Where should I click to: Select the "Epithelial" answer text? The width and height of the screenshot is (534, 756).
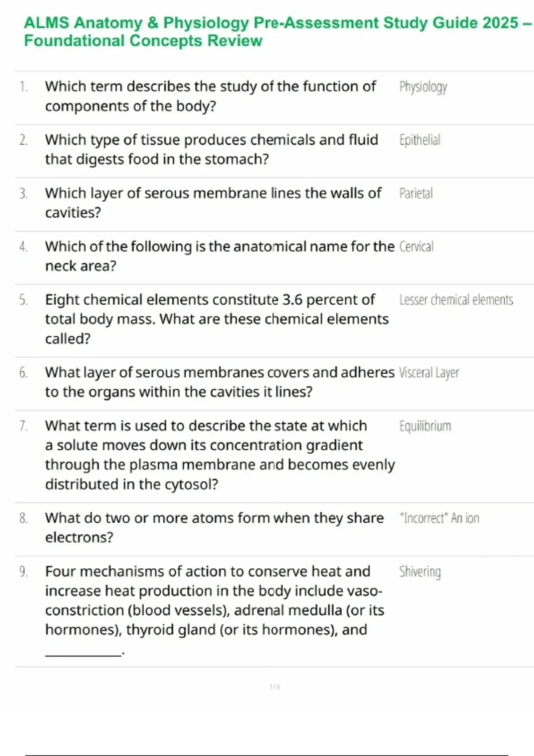420,140
